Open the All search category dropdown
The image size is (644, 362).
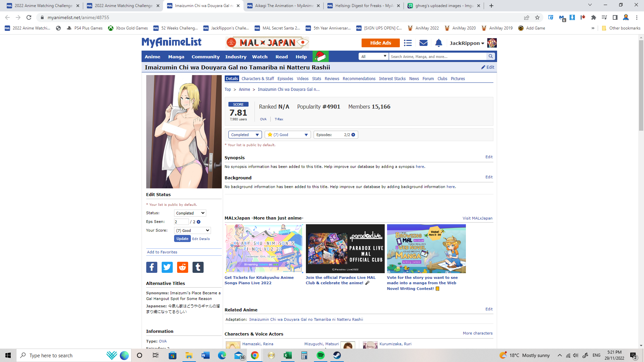point(374,56)
